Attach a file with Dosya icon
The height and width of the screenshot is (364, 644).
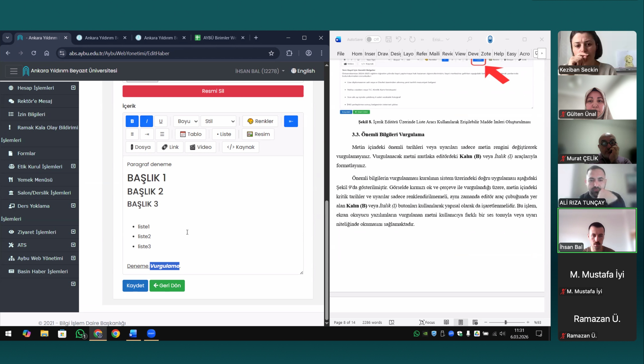click(x=140, y=147)
